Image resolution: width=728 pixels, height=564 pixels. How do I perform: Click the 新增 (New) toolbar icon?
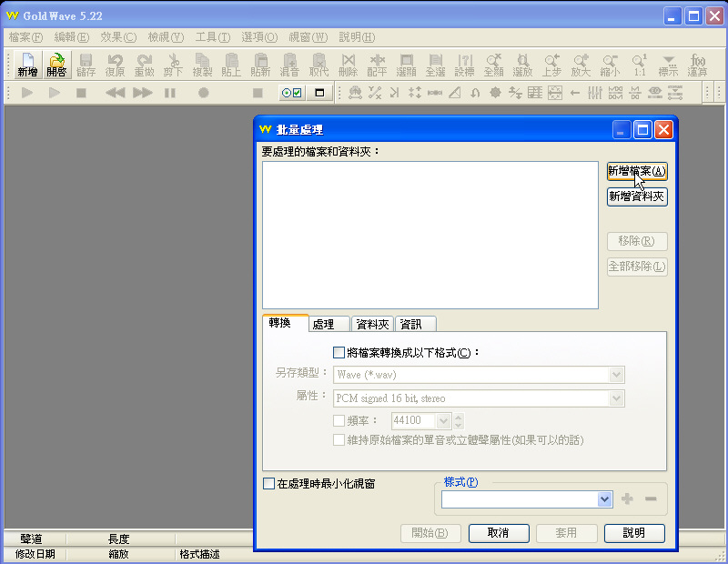coord(27,65)
